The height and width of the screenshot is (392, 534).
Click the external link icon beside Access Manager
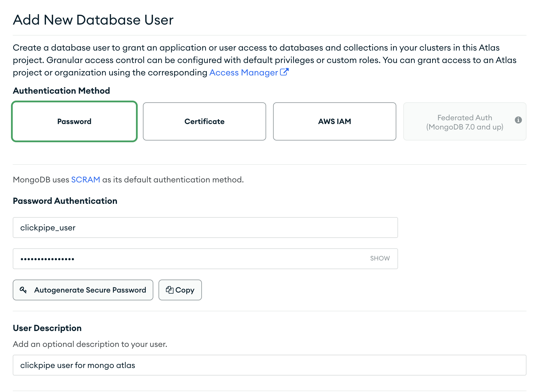(x=285, y=72)
